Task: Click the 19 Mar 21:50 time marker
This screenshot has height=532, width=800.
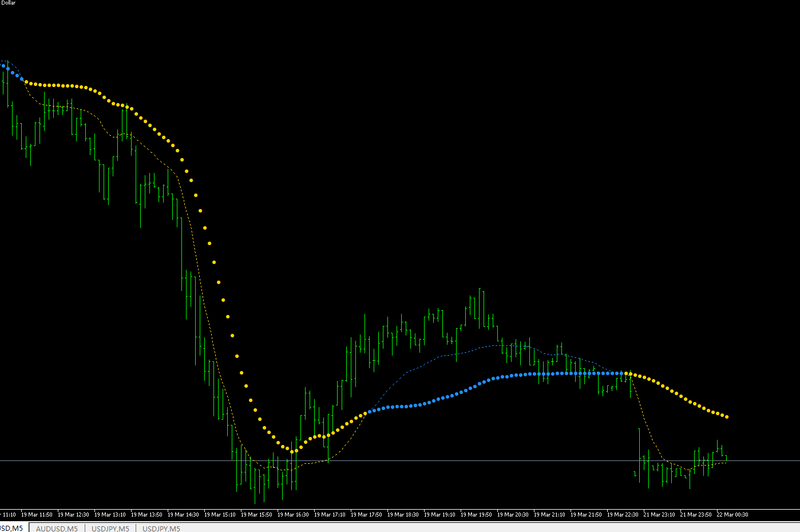Action: coord(586,515)
